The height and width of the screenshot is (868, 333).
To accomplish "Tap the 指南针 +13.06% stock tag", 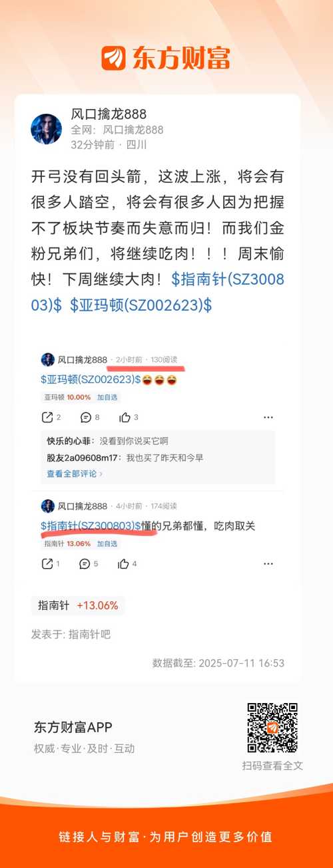I will tap(78, 605).
